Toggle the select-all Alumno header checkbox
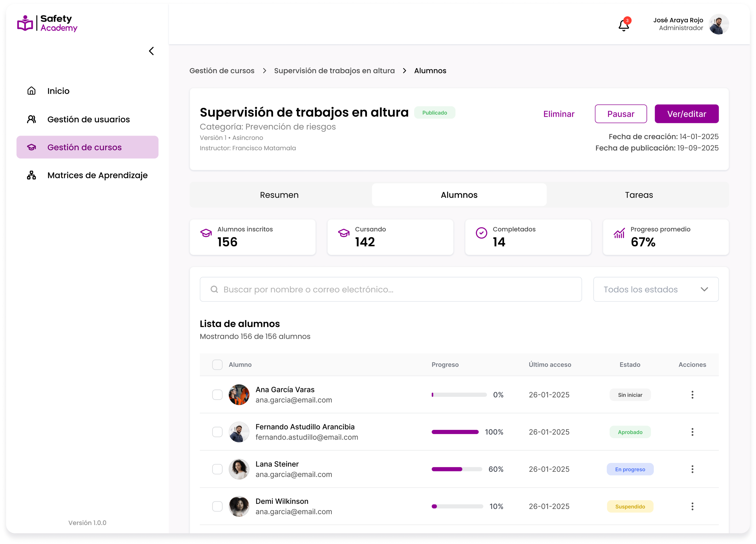The image size is (756, 544). tap(217, 365)
